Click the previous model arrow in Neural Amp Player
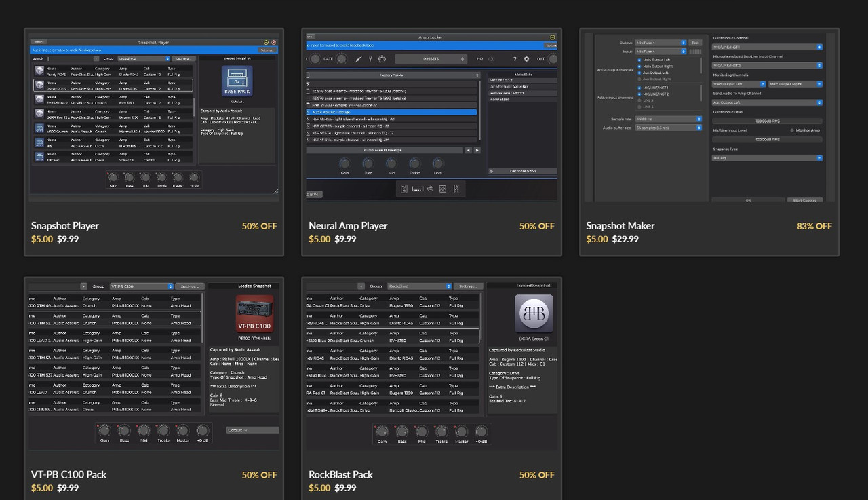This screenshot has height=500, width=868. [468, 150]
